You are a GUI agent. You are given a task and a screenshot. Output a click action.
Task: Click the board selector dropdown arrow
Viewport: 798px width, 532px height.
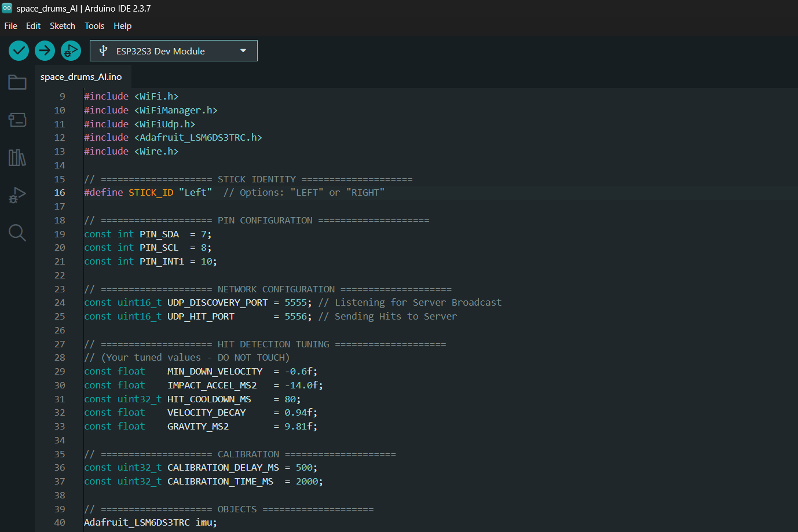[243, 51]
